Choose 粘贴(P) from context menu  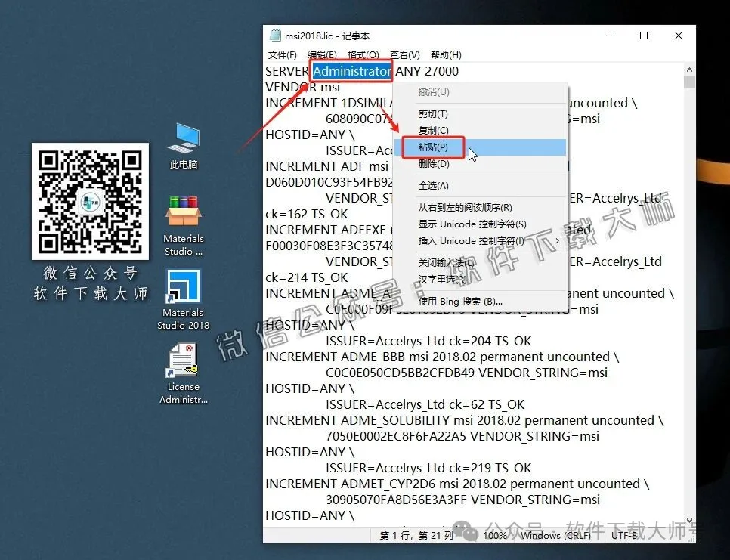click(x=434, y=147)
